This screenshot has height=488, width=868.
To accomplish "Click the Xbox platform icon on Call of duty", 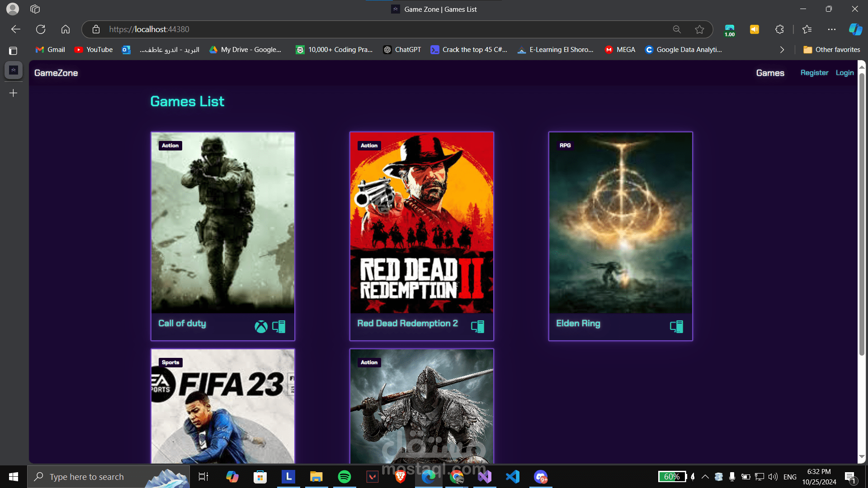I will pyautogui.click(x=261, y=326).
